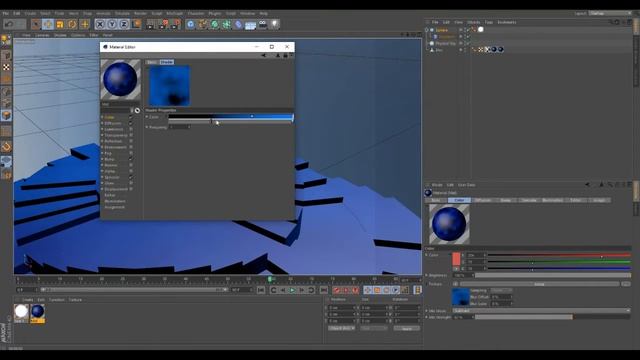This screenshot has height=360, width=640.
Task: Expand the Color gradient disclosure triangle
Action: point(147,117)
